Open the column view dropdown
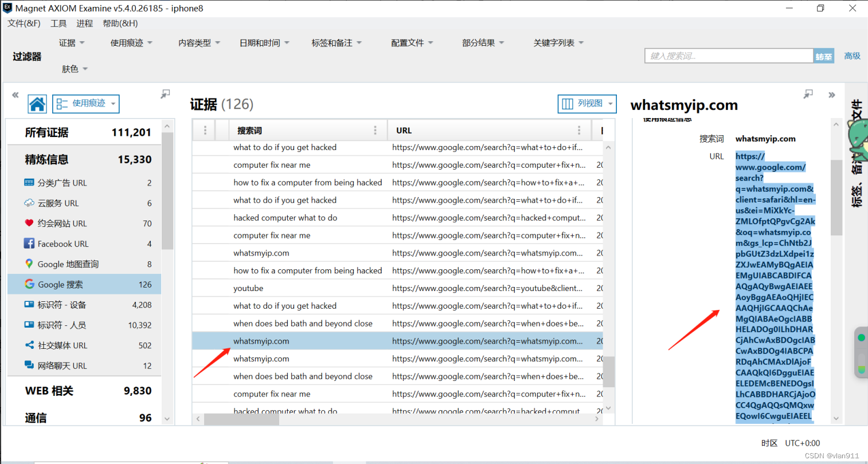The height and width of the screenshot is (464, 868). [587, 104]
